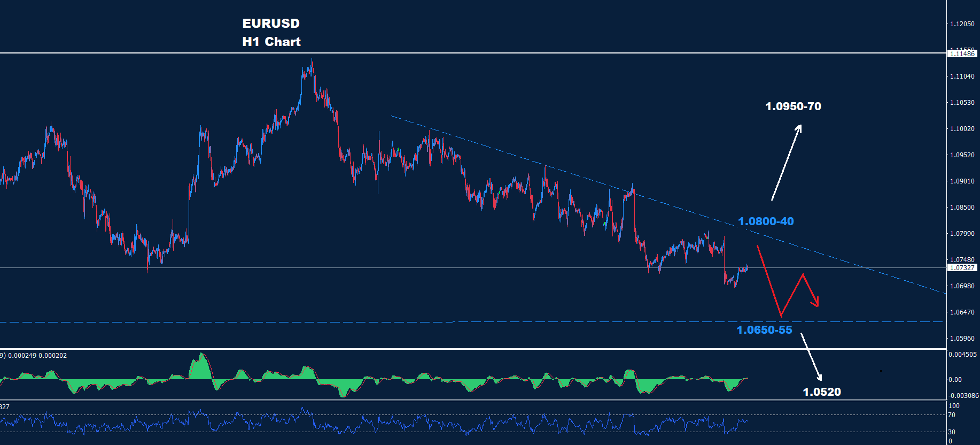Click the MACD values 0.000249 0.000202 label
The width and height of the screenshot is (980, 445).
36,356
